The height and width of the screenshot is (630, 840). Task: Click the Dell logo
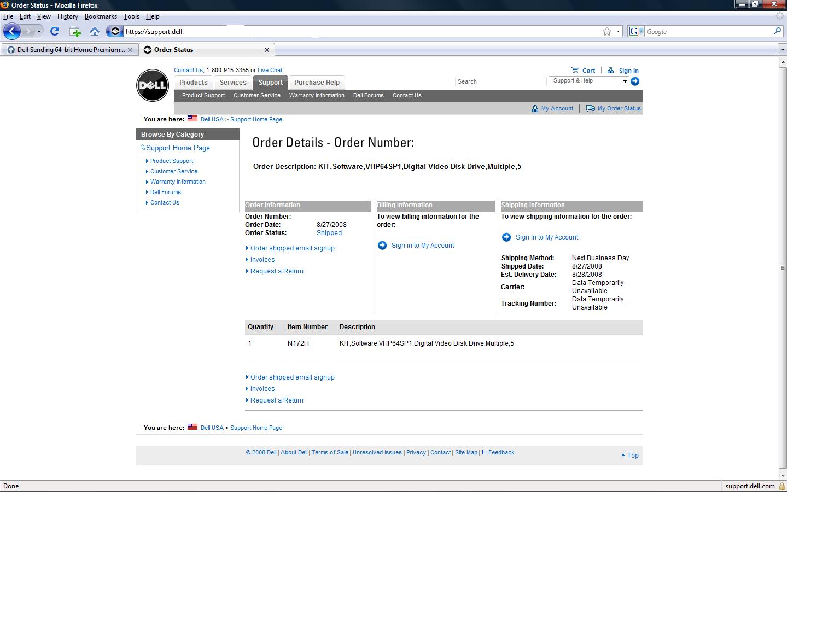click(x=153, y=85)
